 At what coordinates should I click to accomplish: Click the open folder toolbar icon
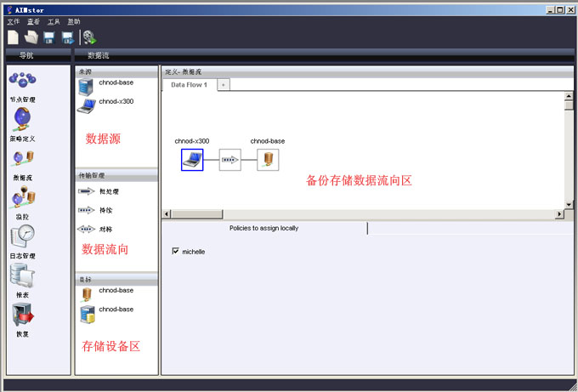(31, 37)
